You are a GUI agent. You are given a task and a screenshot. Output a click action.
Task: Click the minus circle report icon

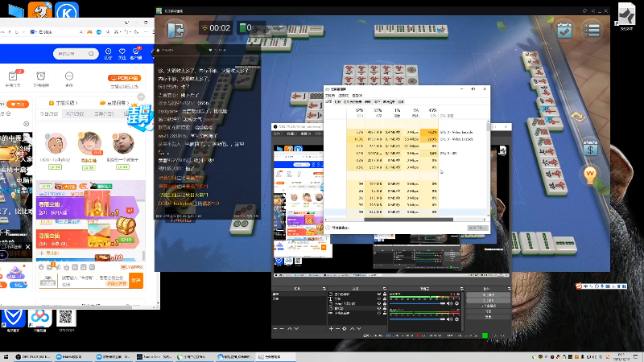pyautogui.click(x=69, y=76)
